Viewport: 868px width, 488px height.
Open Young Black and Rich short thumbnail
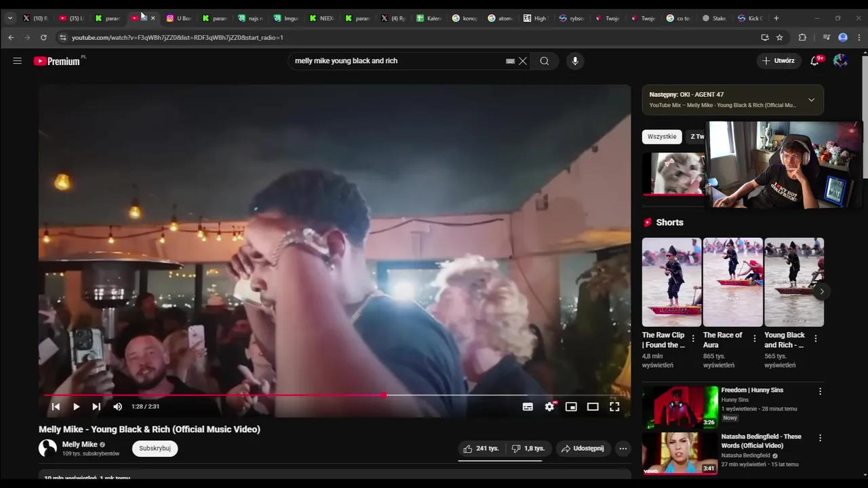[x=794, y=282]
